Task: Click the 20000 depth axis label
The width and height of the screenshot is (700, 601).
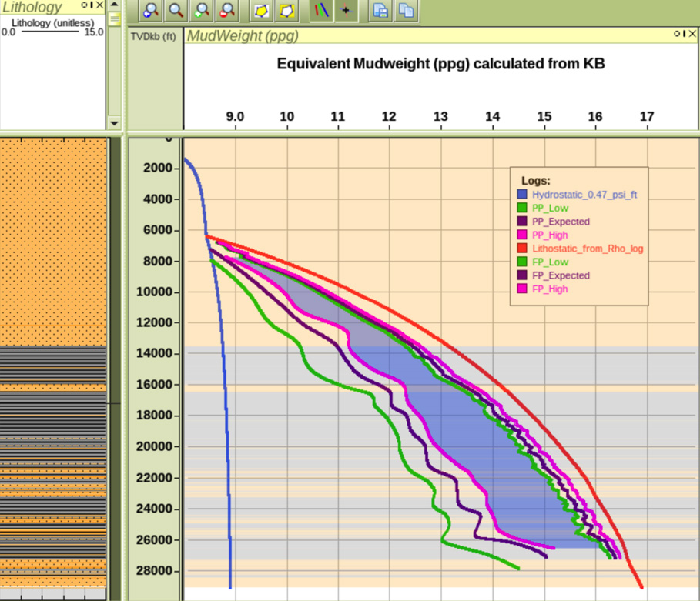Action: 154,446
